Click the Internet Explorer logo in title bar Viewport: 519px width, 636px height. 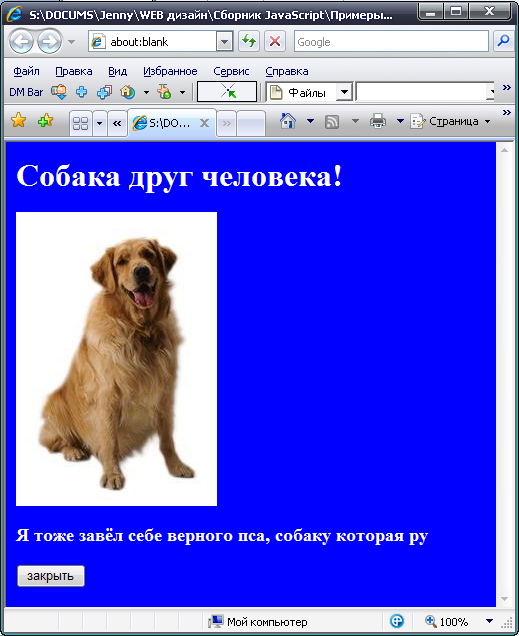point(14,14)
